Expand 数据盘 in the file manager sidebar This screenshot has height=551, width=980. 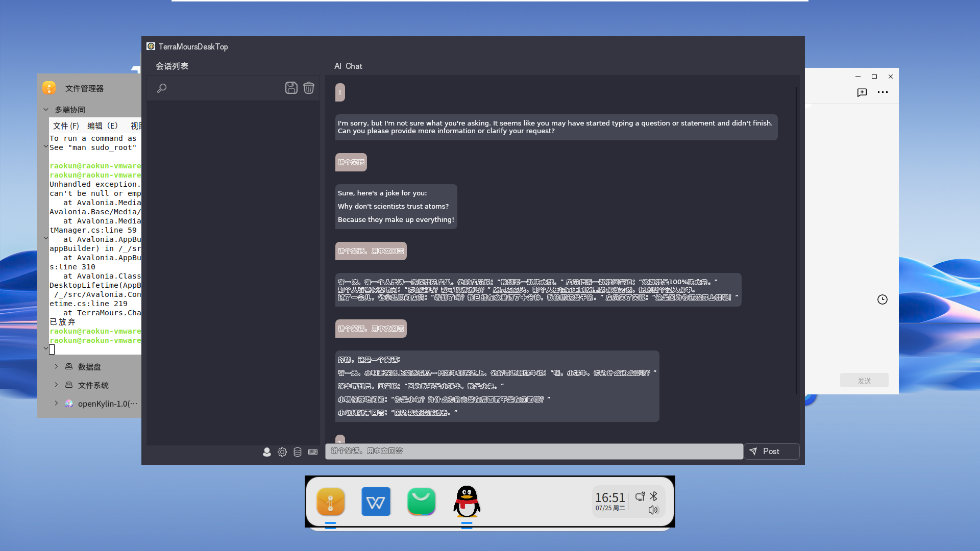pyautogui.click(x=56, y=366)
